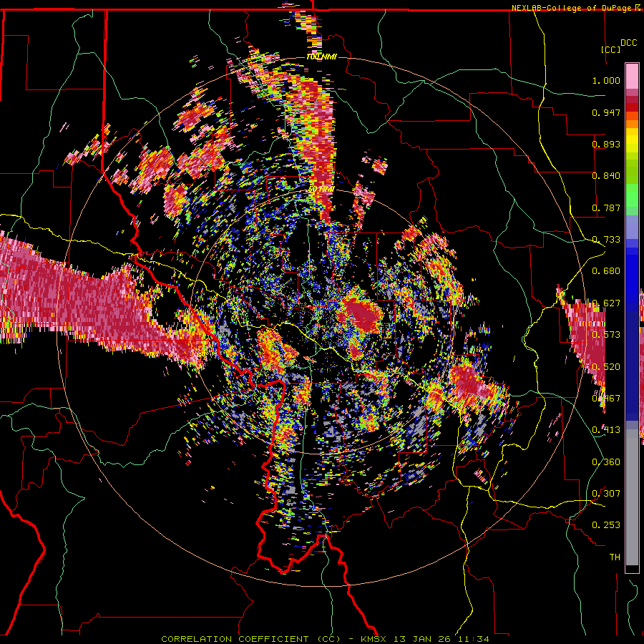Click the 0.787 color scale value
Viewport: 644px width, 644px height.
pos(606,208)
